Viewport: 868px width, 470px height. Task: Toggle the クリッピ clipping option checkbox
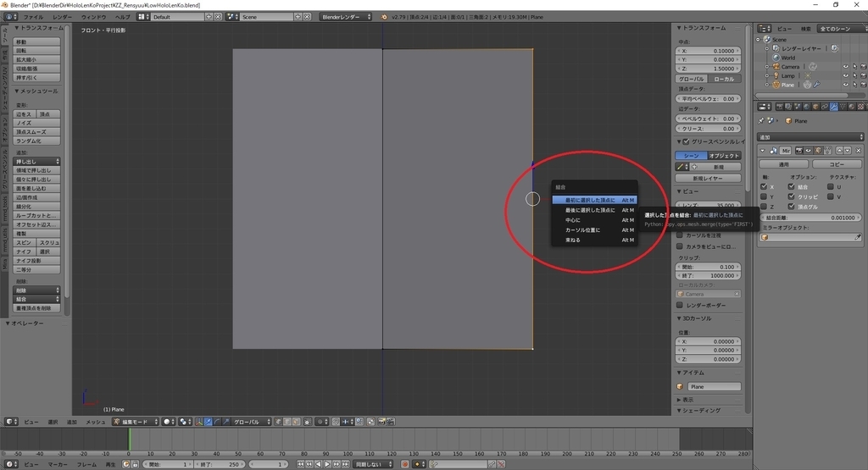click(x=791, y=196)
